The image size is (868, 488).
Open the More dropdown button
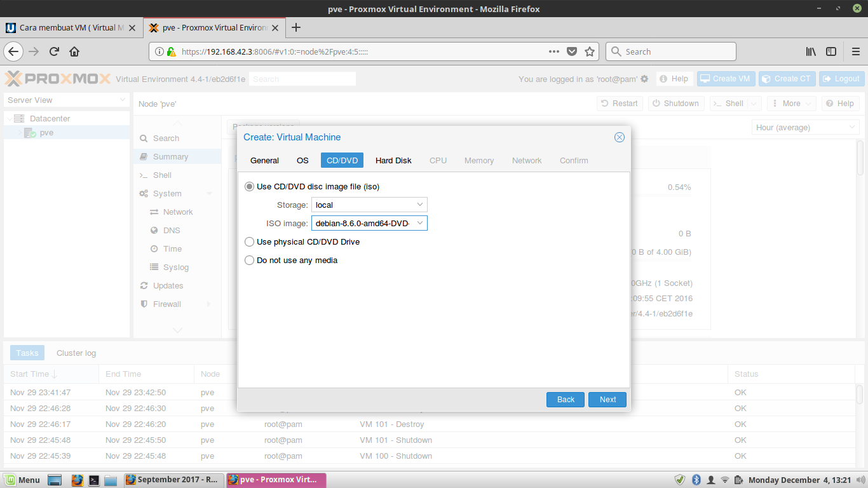coord(791,103)
